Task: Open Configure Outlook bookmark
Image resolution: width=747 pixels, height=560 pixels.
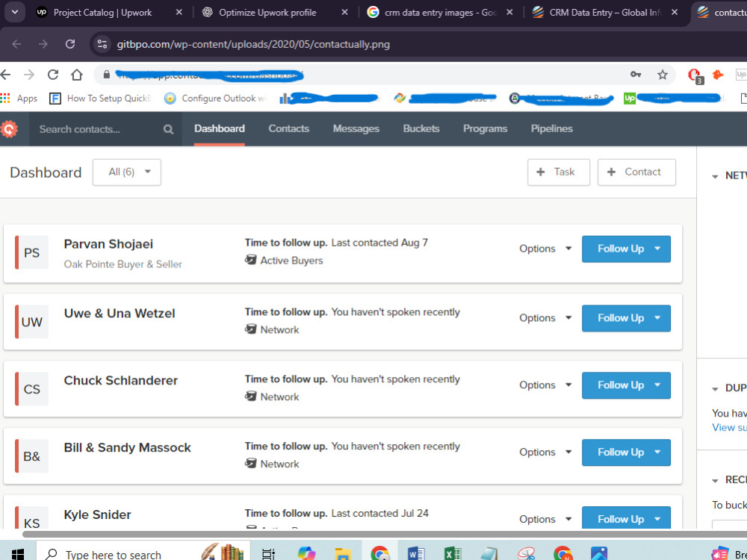Action: click(x=215, y=98)
